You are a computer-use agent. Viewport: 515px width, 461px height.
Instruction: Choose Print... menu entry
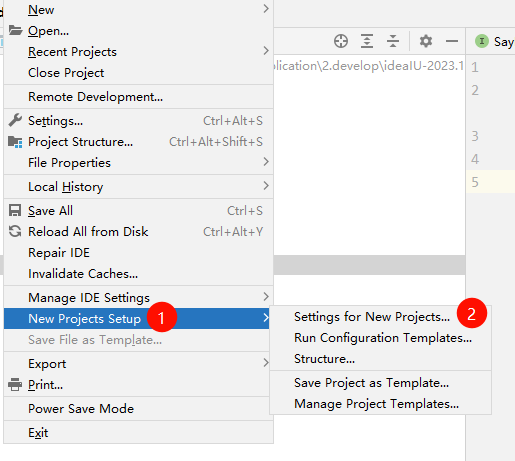pos(138,385)
